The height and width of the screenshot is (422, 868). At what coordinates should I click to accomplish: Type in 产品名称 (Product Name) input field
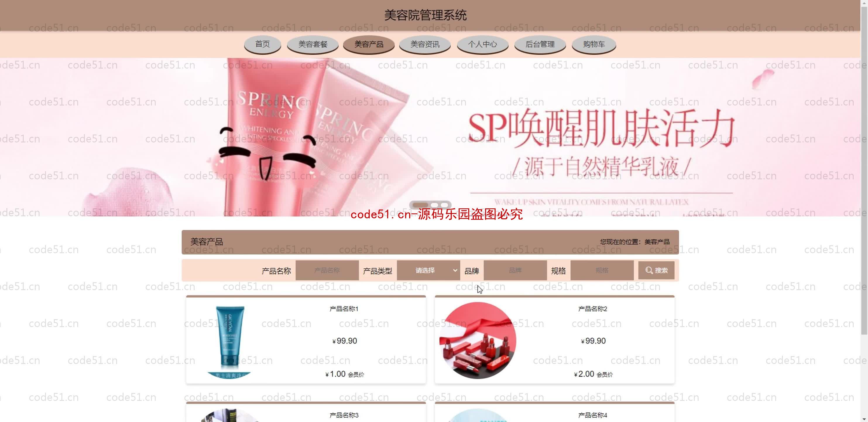pyautogui.click(x=327, y=270)
